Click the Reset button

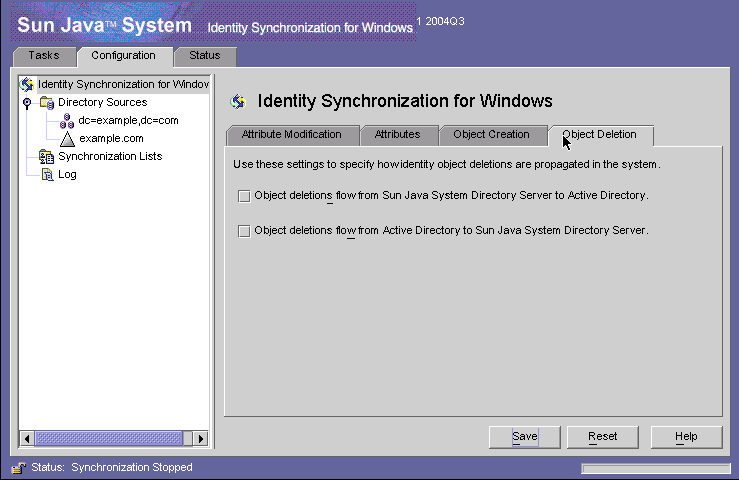[x=602, y=437]
